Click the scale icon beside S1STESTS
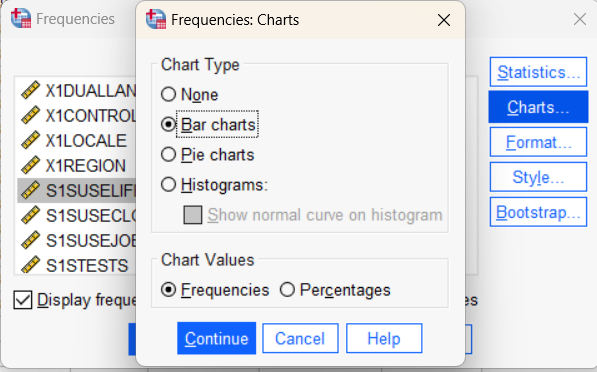This screenshot has width=597, height=372. 30,265
